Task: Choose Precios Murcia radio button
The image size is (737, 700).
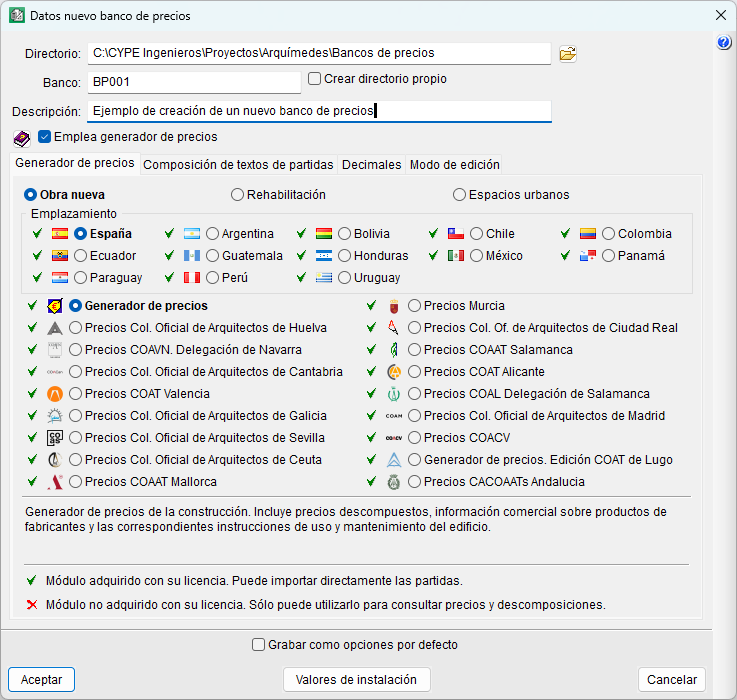Action: [415, 306]
